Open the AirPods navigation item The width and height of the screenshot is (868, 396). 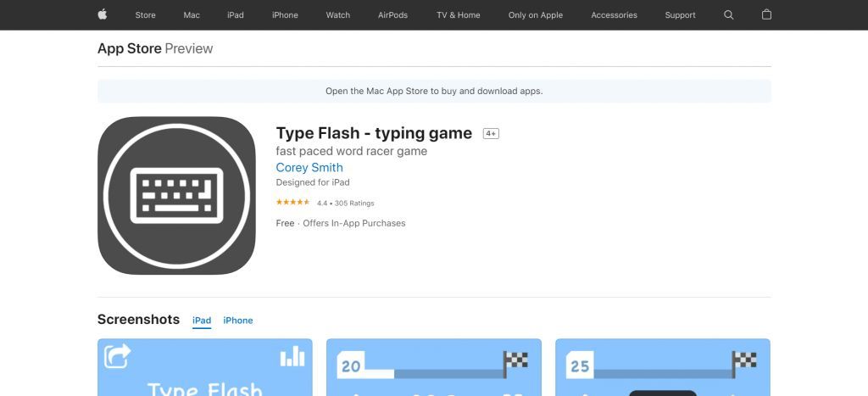click(392, 15)
